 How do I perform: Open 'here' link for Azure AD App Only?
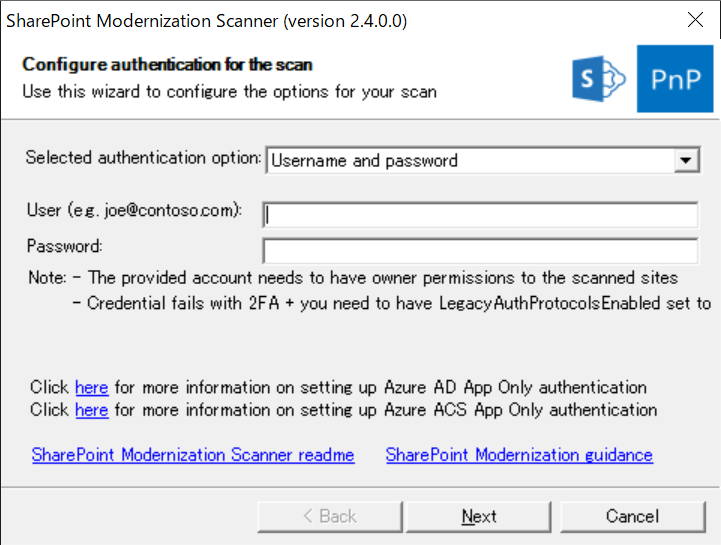tap(91, 387)
